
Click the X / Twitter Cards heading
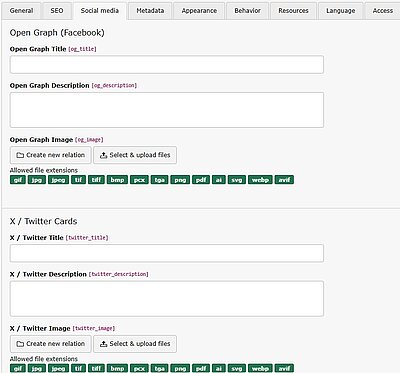[x=43, y=221]
